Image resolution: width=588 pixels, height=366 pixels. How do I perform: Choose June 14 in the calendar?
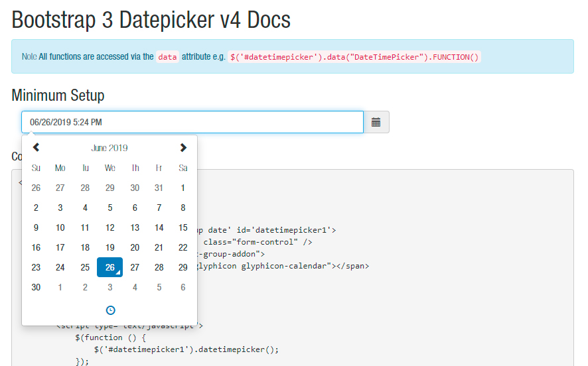[x=159, y=227]
